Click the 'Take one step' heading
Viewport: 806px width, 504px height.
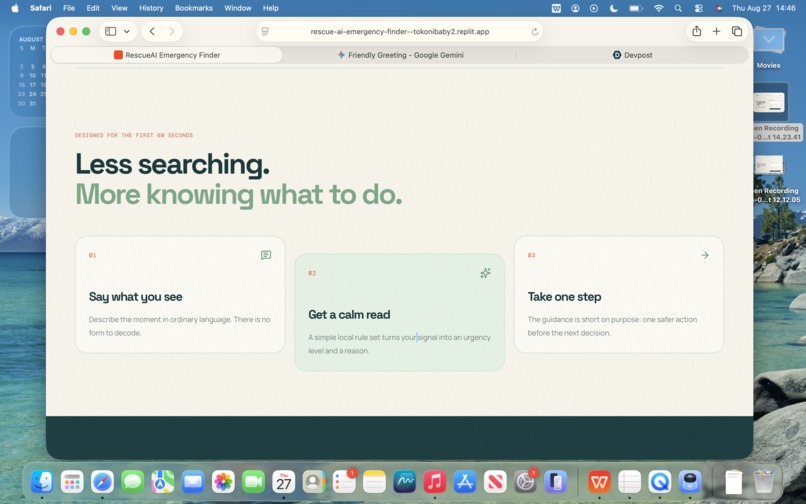pyautogui.click(x=564, y=297)
